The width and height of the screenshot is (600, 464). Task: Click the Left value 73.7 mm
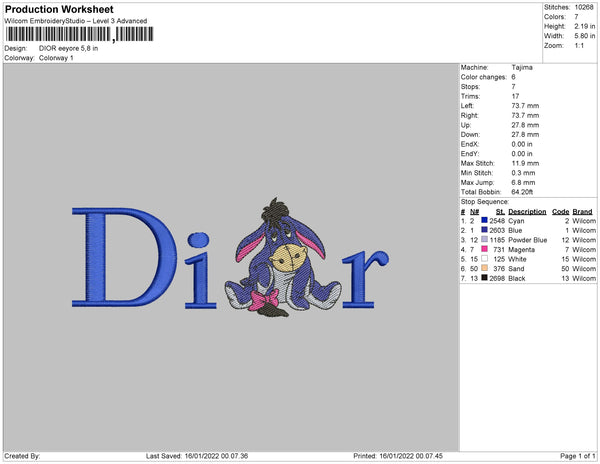click(x=525, y=106)
